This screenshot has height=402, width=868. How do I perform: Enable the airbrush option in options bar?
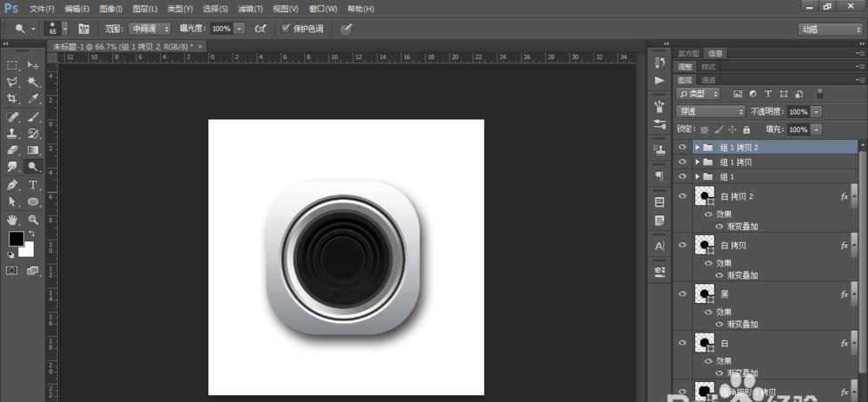(x=260, y=29)
